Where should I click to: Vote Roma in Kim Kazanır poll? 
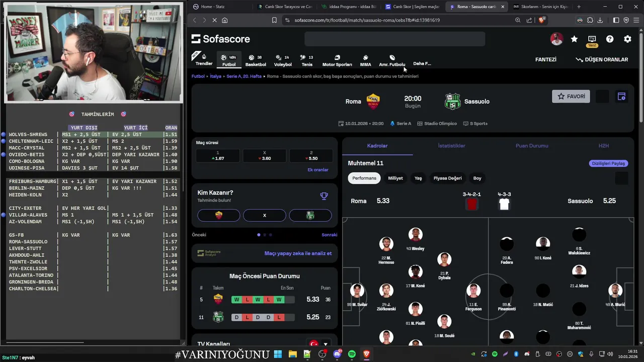point(219,215)
